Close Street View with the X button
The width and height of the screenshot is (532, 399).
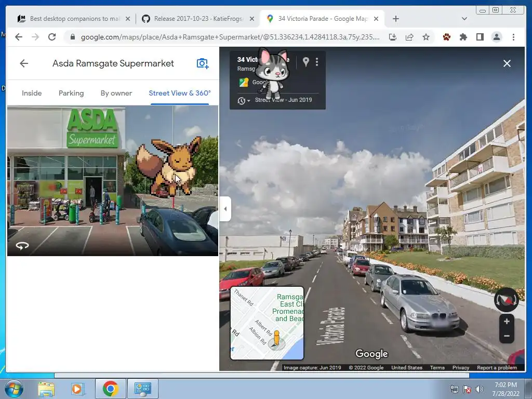click(507, 63)
